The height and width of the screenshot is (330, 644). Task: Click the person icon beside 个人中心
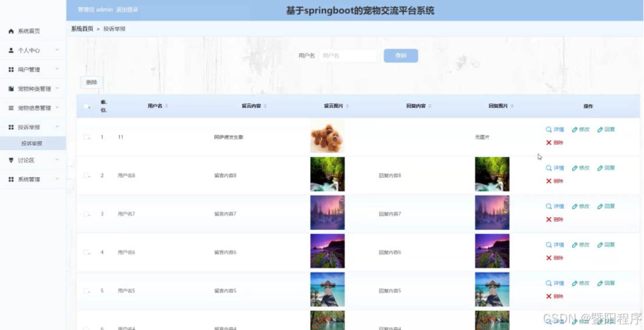[11, 50]
